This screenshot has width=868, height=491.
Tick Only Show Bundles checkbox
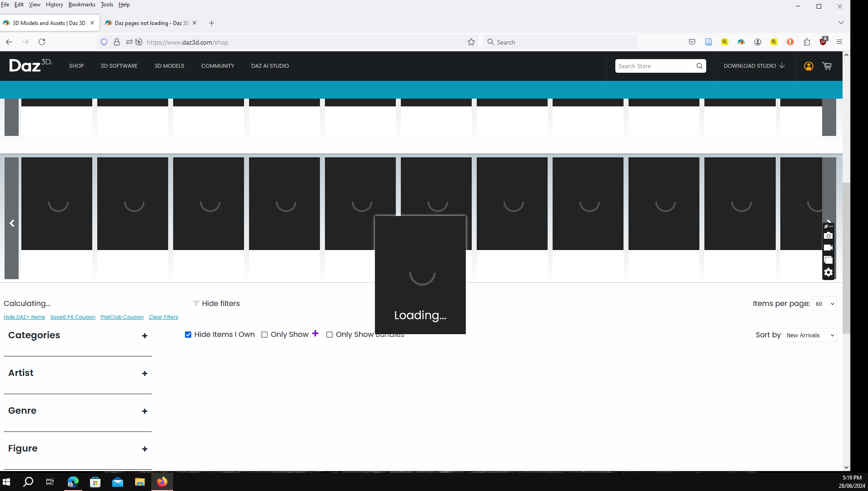(329, 335)
